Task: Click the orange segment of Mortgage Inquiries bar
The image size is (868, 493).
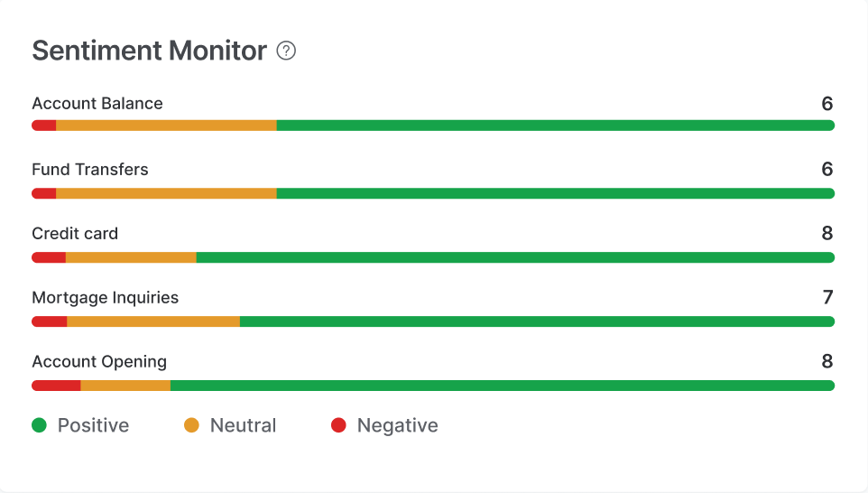Action: click(x=153, y=321)
